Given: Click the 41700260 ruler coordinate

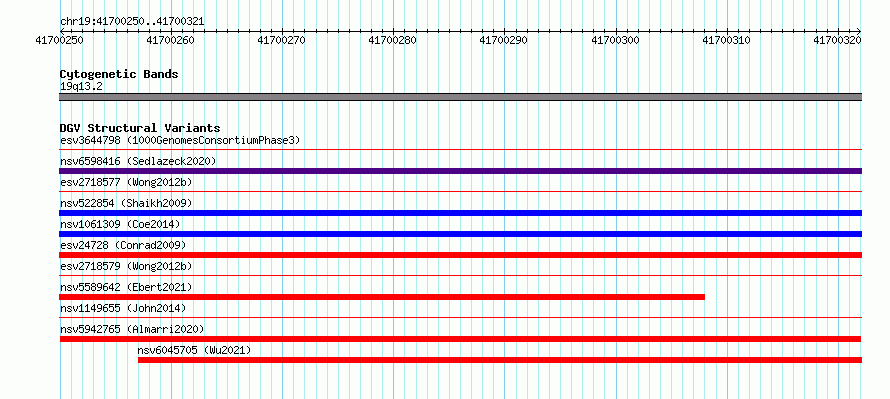Looking at the screenshot, I should tap(170, 40).
